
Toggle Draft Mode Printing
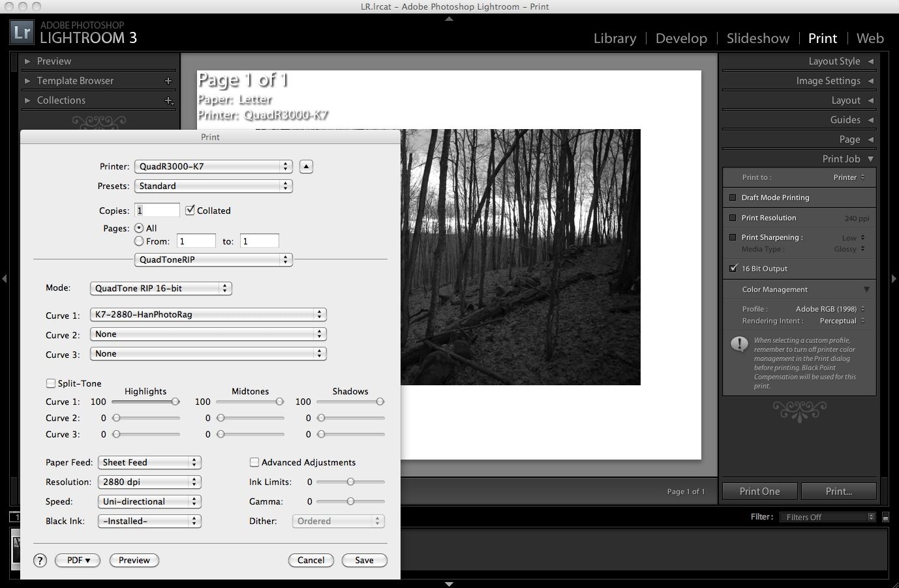[733, 198]
